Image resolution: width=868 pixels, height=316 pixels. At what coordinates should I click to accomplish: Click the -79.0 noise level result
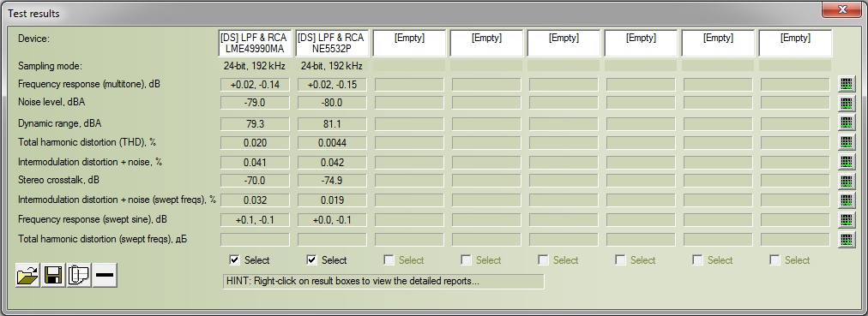[x=256, y=103]
